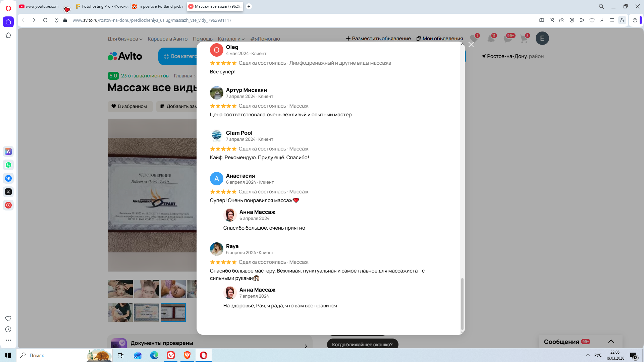Click the Avito notifications bell icon

tap(491, 39)
